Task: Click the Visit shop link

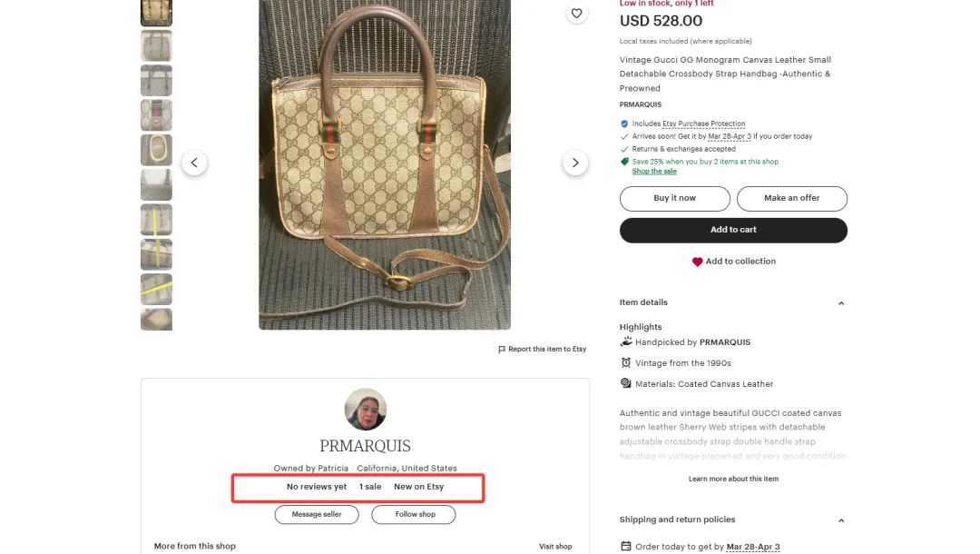Action: coord(555,547)
